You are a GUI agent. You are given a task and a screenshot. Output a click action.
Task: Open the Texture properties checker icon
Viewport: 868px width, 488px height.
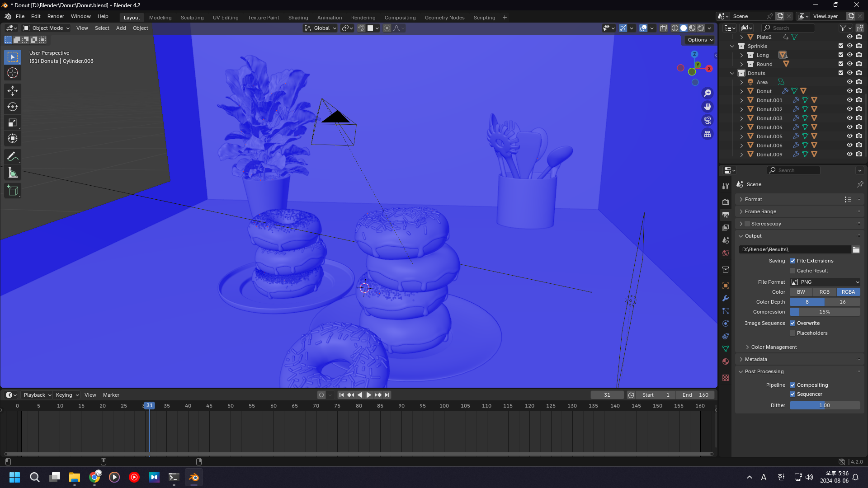coord(726,378)
